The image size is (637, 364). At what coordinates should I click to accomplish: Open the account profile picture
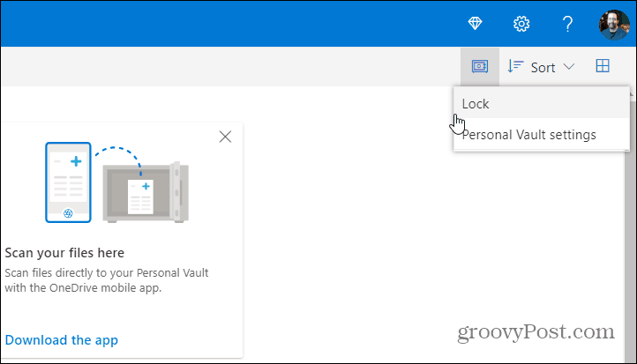pos(614,25)
